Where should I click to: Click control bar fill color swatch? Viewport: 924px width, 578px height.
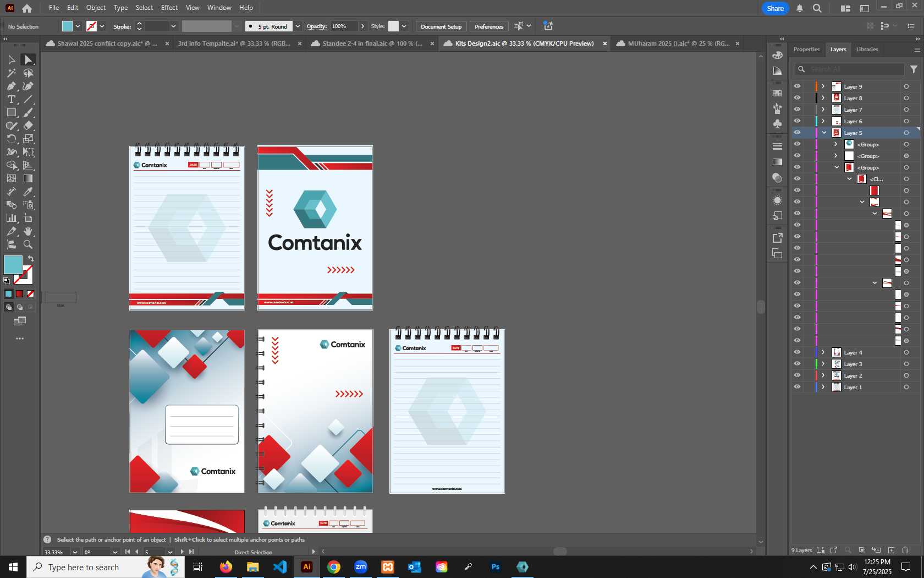67,26
